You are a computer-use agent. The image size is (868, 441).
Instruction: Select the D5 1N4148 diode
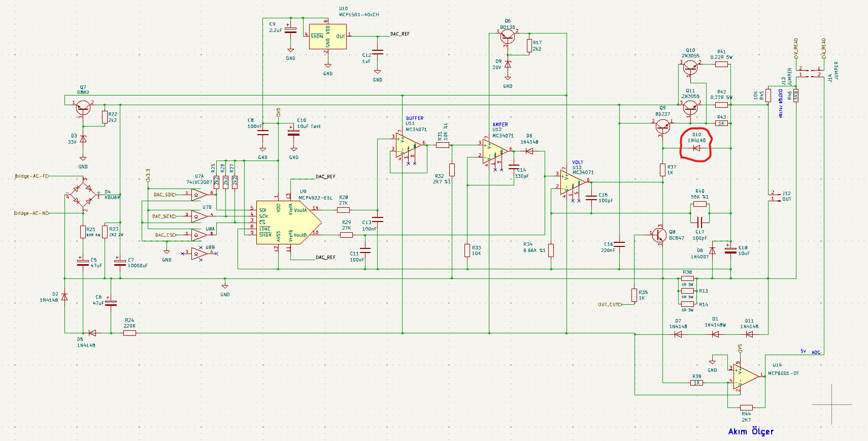[92, 333]
